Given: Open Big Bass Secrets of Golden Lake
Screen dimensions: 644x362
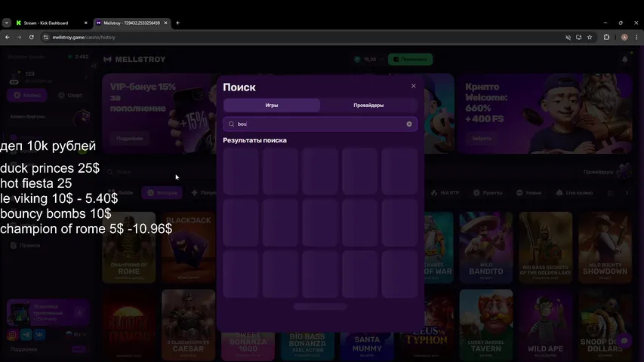Looking at the screenshot, I should tap(545, 247).
